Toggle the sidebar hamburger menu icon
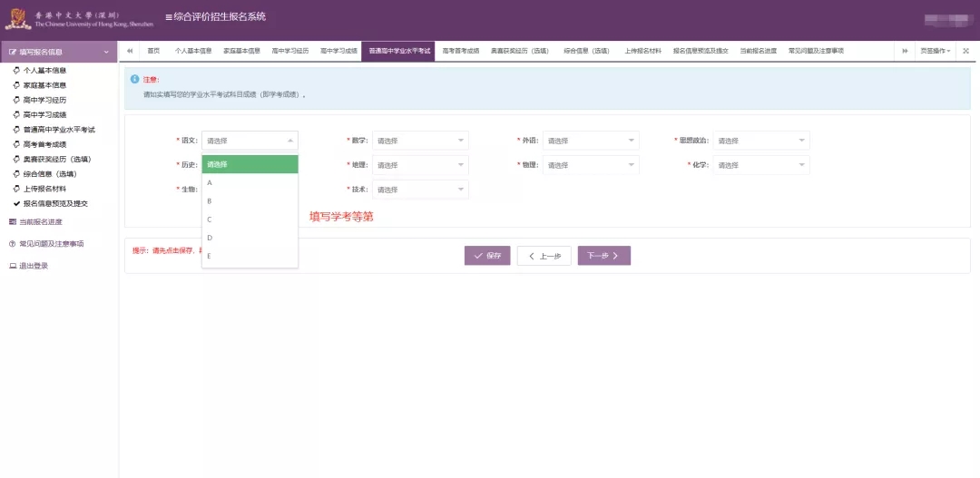The image size is (980, 478). (169, 17)
